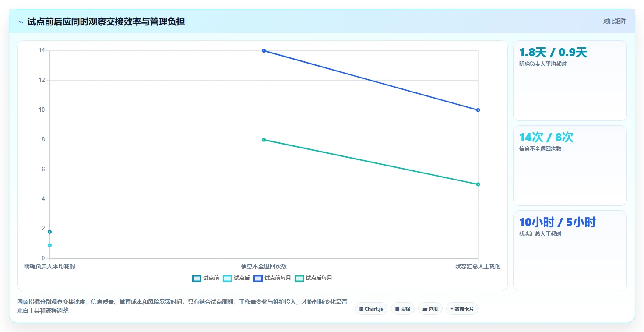Click the x-axis label 信息不全退回次数
The height and width of the screenshot is (332, 644).
264,266
